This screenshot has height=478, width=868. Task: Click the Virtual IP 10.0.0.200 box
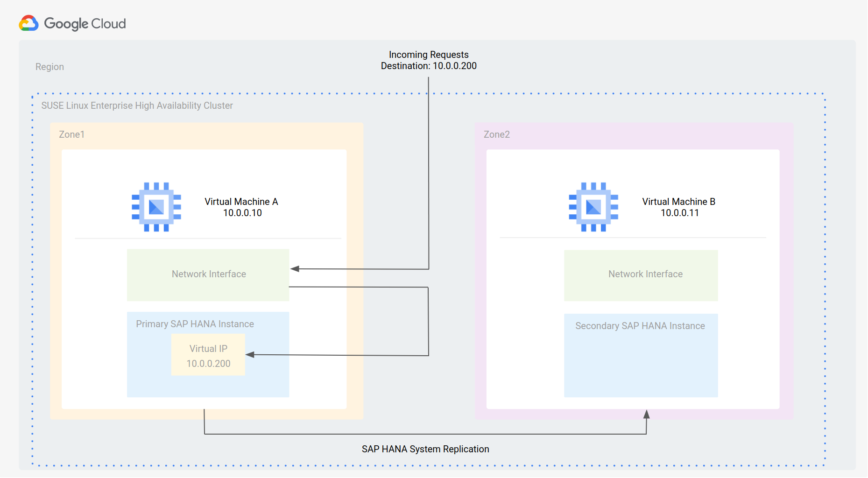208,355
